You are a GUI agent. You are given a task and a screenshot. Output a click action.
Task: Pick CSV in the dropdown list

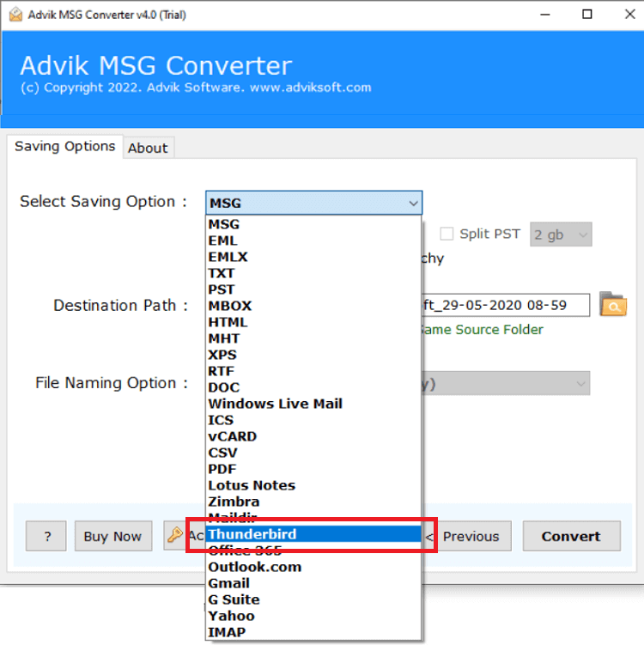(313, 453)
